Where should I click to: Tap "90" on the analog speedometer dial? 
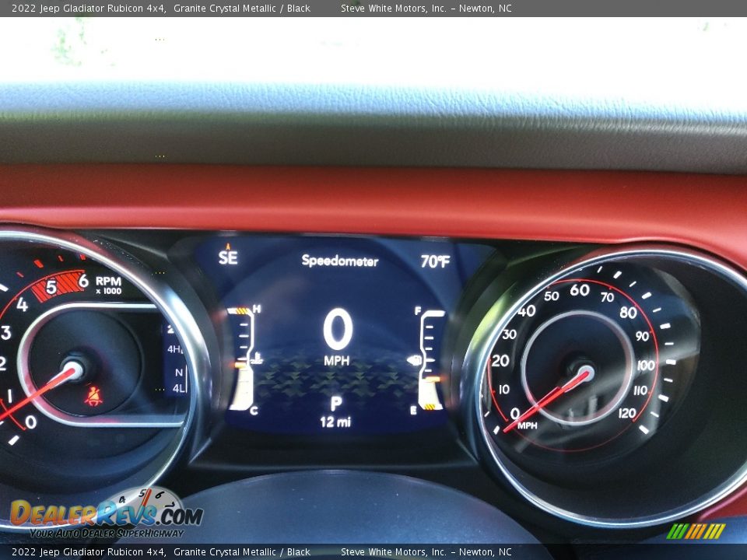642,336
